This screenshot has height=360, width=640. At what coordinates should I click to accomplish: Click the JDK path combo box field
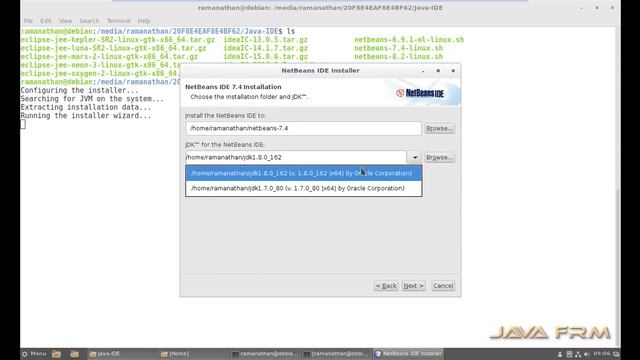(x=296, y=157)
